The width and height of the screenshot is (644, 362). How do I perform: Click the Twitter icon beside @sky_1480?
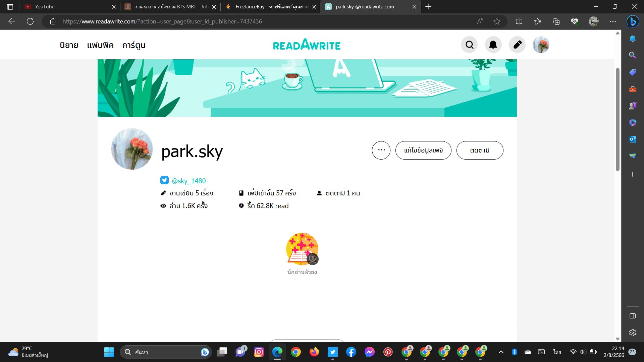coord(164,180)
